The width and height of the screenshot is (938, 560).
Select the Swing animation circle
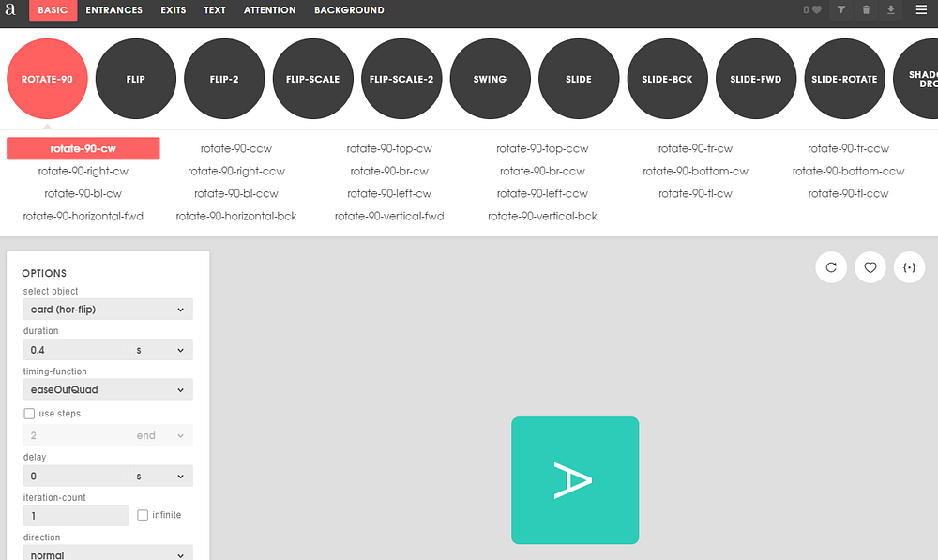490,80
